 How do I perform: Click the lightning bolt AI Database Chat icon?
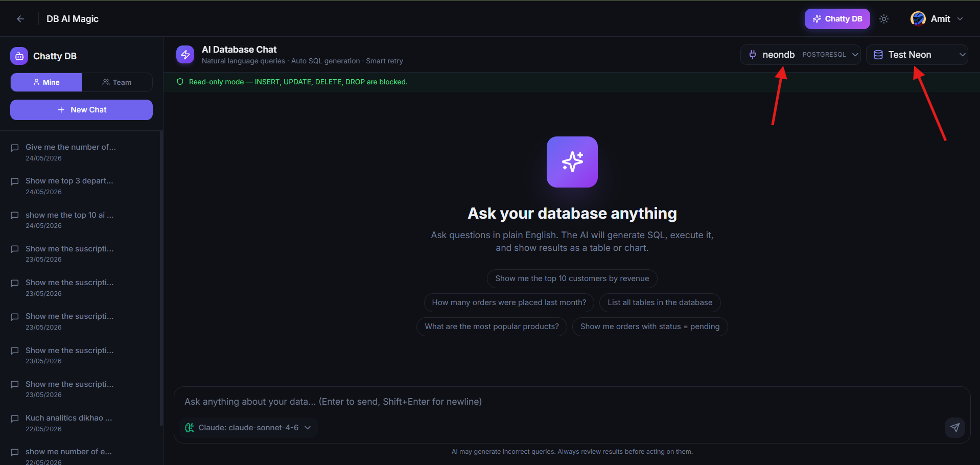click(x=185, y=55)
